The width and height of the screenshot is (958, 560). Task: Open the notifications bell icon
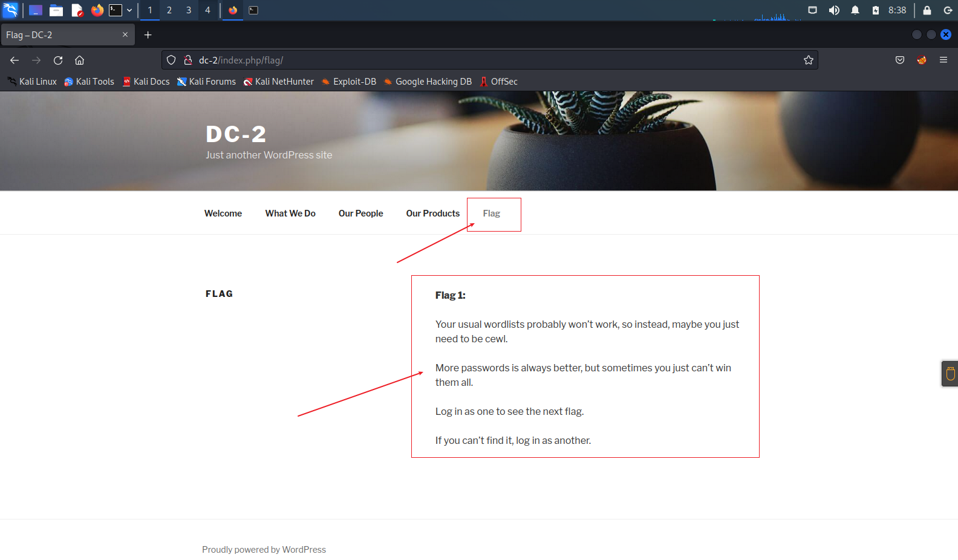(x=855, y=10)
